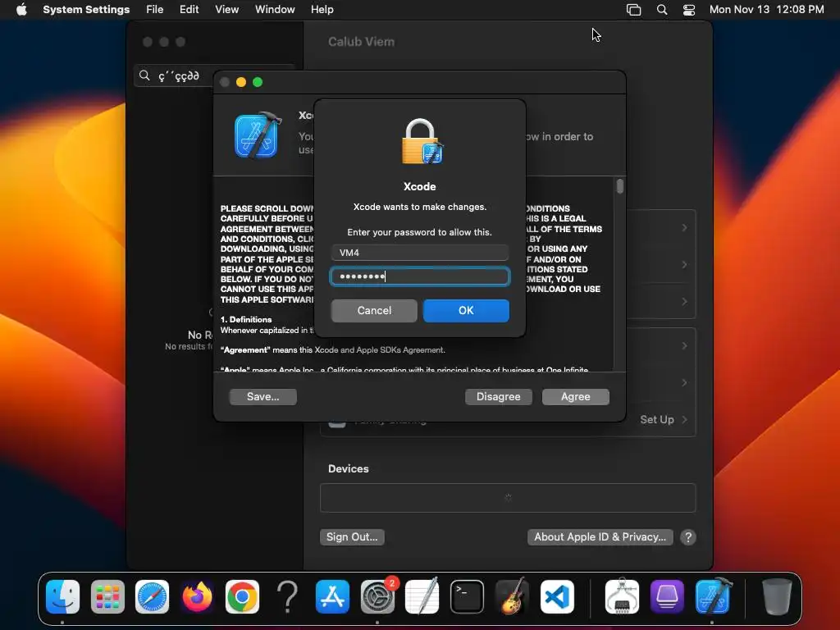Open Finder from the Dock
Screen dimensions: 840x630
tap(62, 597)
